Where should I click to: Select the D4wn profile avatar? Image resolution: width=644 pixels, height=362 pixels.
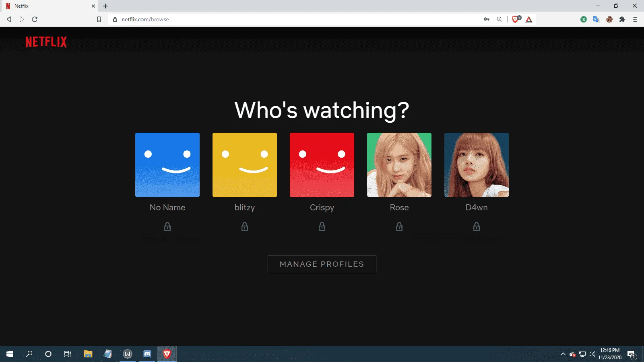click(x=477, y=165)
